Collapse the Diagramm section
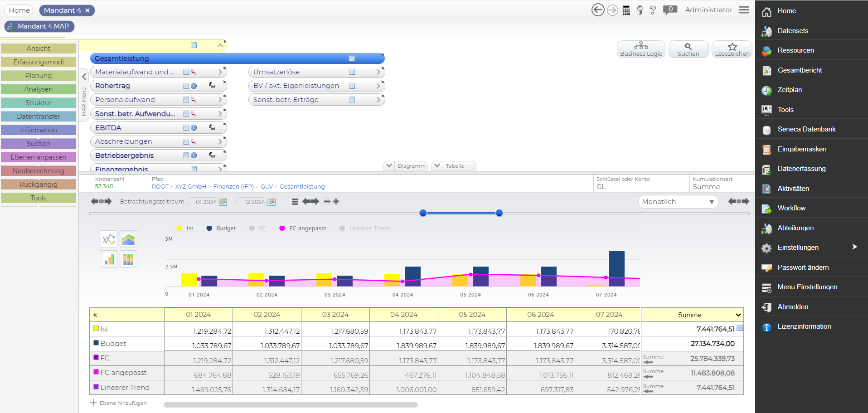This screenshot has width=868, height=413. tap(389, 166)
